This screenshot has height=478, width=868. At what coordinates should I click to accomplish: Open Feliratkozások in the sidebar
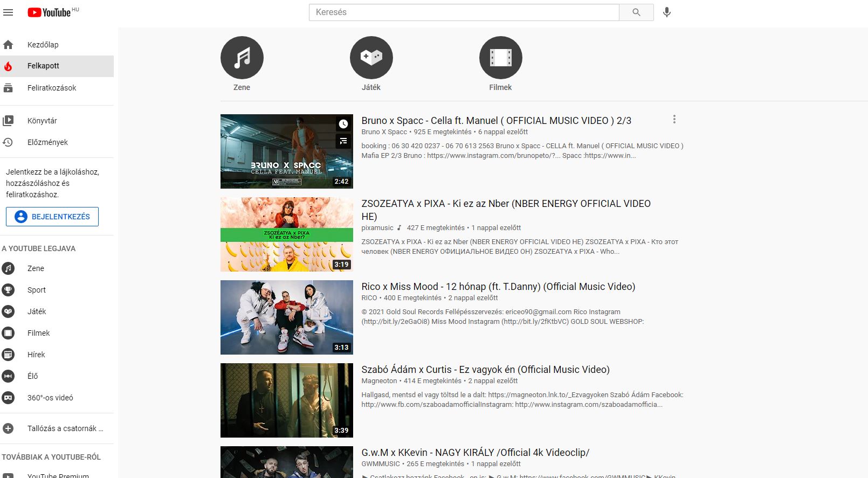52,88
